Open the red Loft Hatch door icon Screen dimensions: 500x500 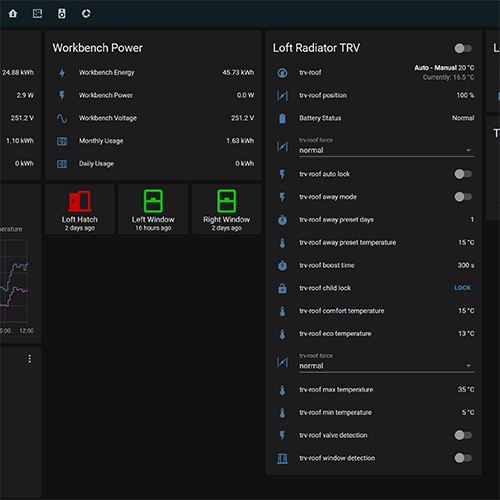pyautogui.click(x=80, y=201)
